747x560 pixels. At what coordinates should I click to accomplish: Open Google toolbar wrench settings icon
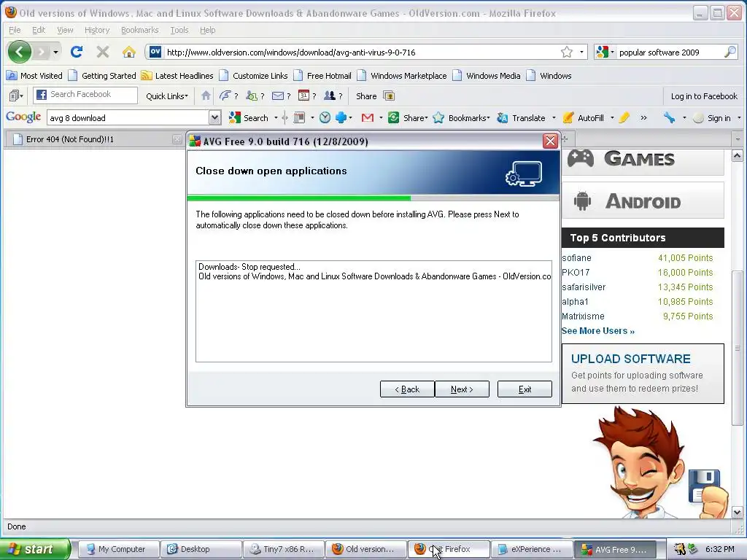tap(669, 117)
